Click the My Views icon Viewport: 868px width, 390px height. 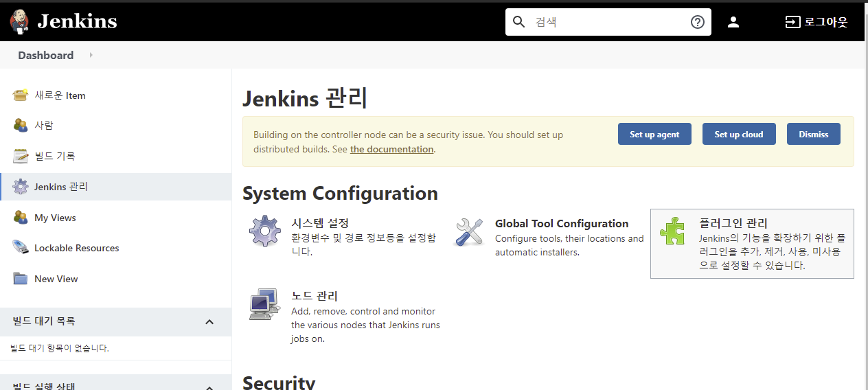pos(21,217)
